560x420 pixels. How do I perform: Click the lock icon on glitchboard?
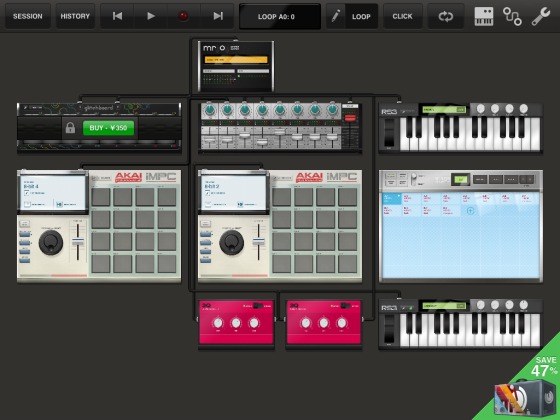(70, 128)
